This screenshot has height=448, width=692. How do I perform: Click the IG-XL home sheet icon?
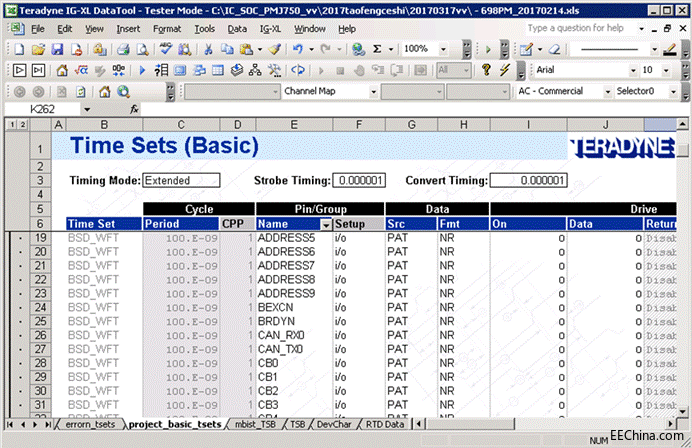[62, 70]
